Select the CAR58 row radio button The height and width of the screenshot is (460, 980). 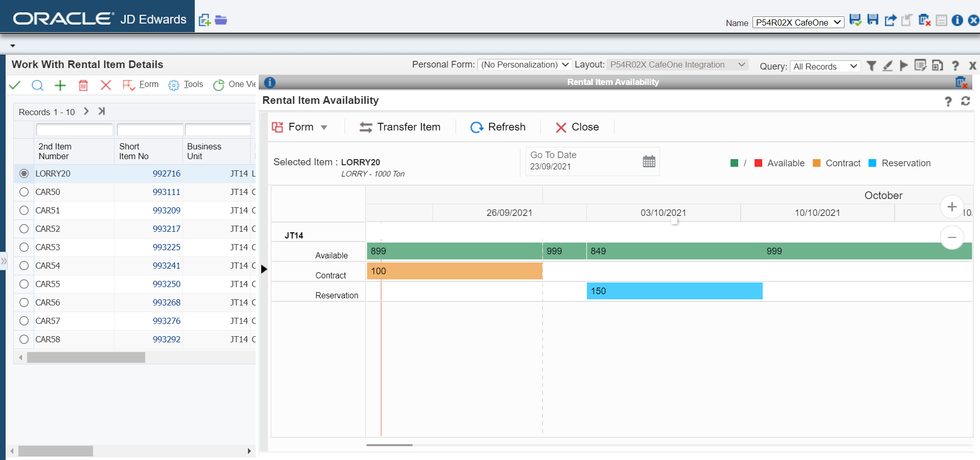point(24,339)
